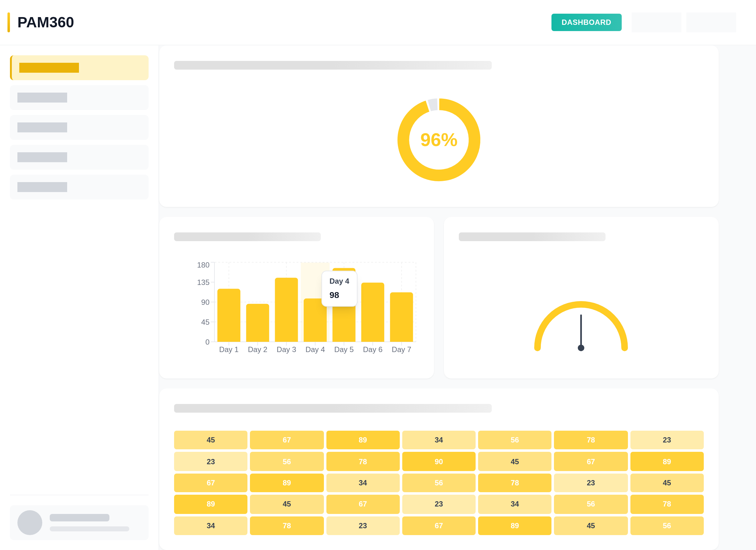756x550 pixels.
Task: Click the PAM360 logo title
Action: (x=45, y=22)
